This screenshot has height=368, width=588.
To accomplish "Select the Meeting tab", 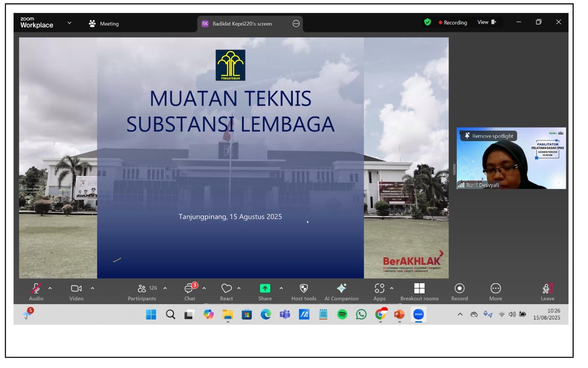I will [x=104, y=24].
